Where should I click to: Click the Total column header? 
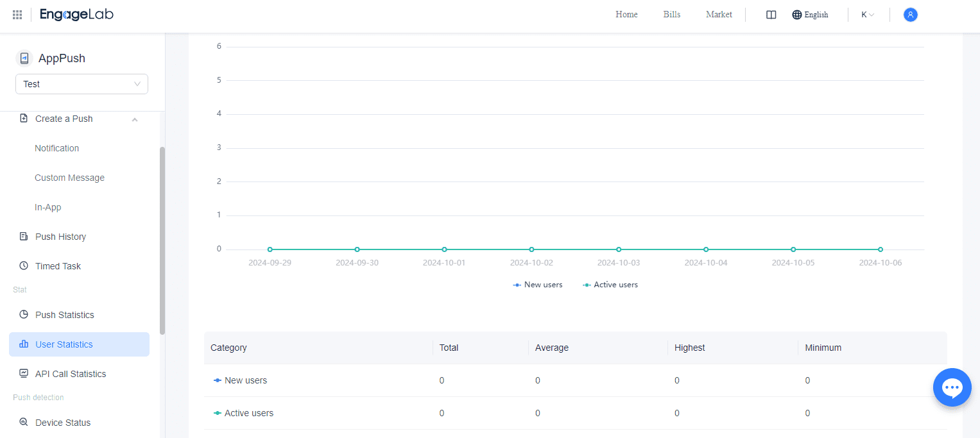pyautogui.click(x=449, y=348)
